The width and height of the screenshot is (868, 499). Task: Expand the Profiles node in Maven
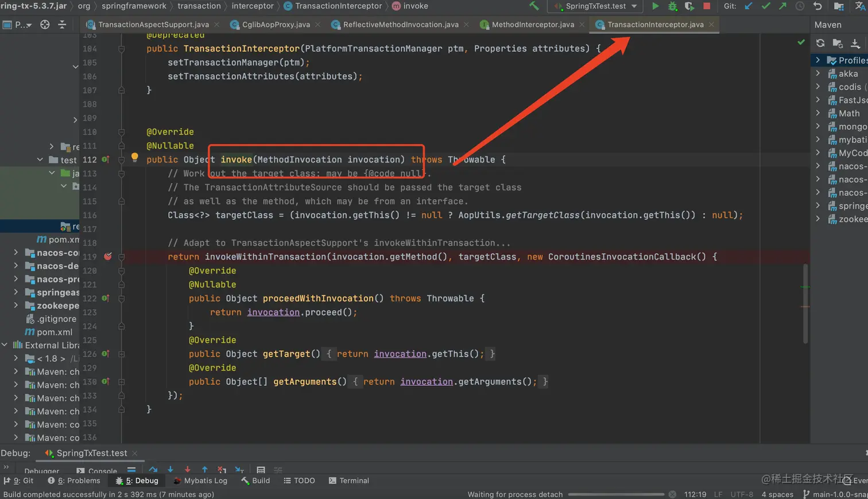click(818, 60)
